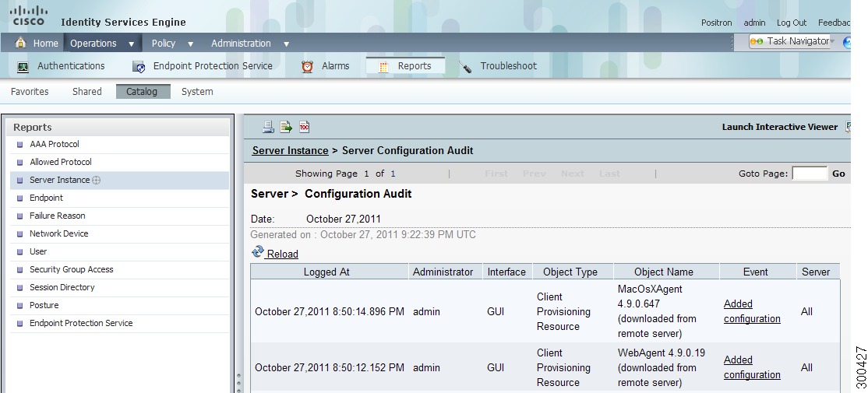The width and height of the screenshot is (868, 393).
Task: Click the Log Out link
Action: (792, 23)
